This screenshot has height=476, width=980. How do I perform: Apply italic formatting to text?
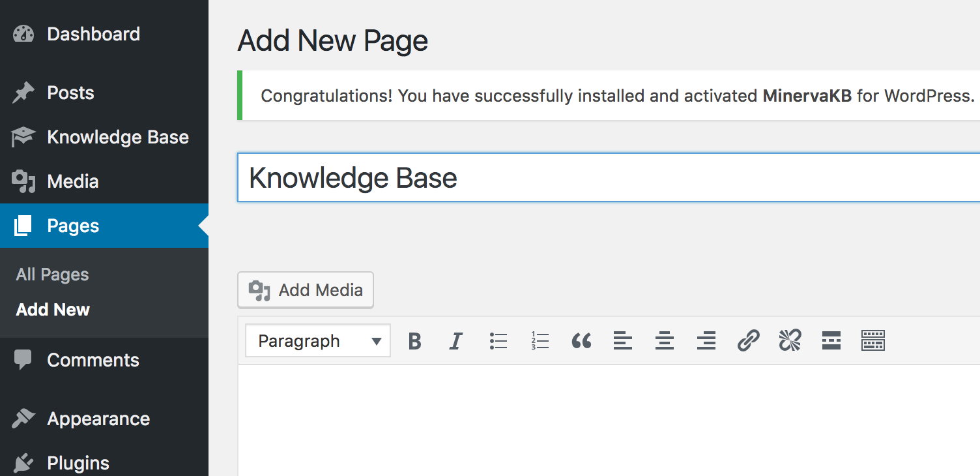pos(456,341)
